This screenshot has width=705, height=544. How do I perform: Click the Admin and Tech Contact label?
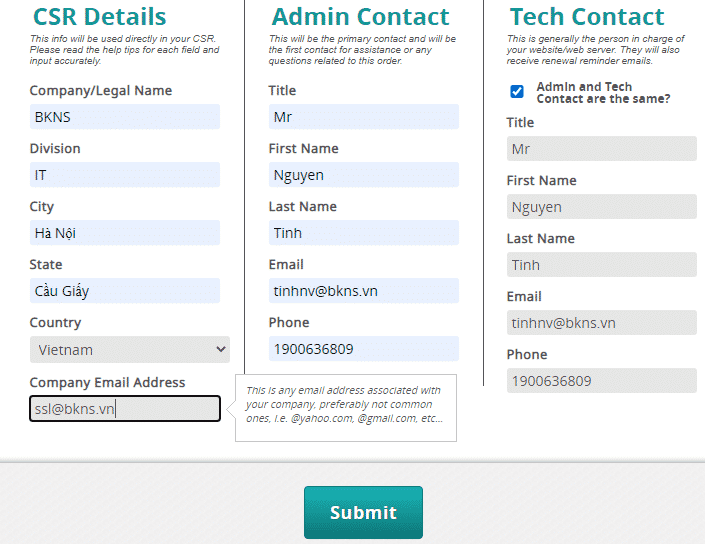click(x=603, y=93)
